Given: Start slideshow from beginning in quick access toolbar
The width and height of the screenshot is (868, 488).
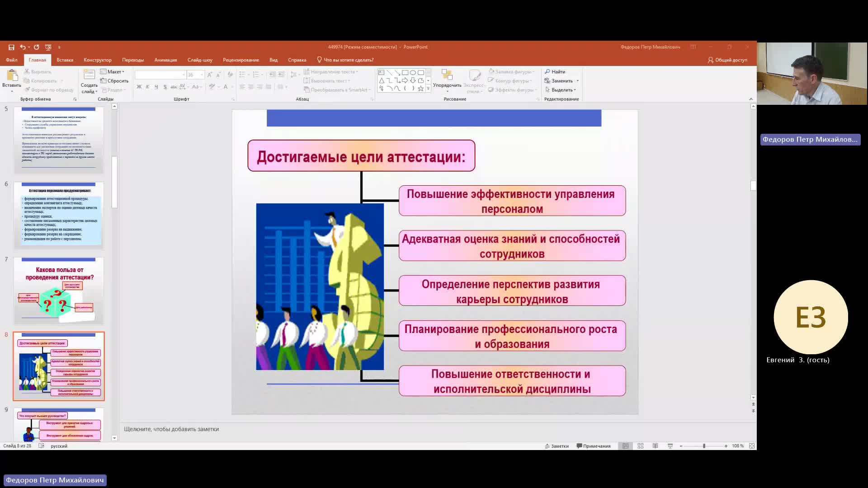Looking at the screenshot, I should point(48,47).
